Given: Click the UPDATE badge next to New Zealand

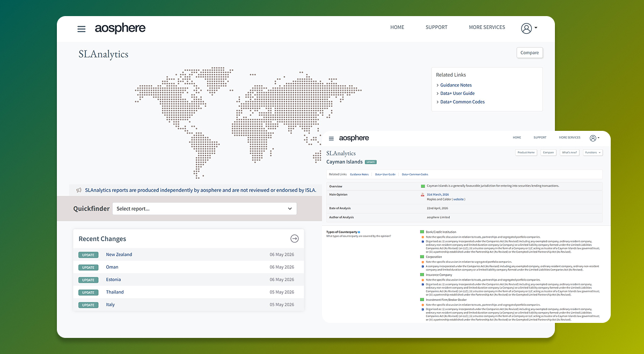Looking at the screenshot, I should (x=89, y=255).
